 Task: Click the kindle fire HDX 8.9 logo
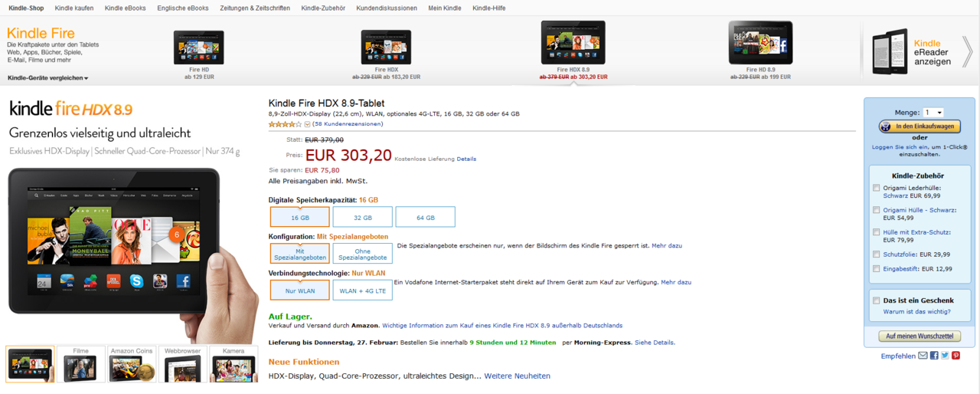[70, 108]
